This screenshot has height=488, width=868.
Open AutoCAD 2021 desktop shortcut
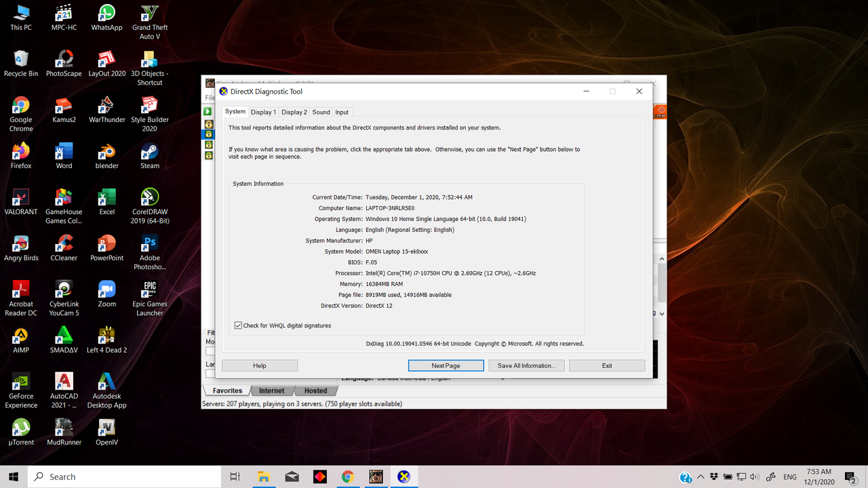tap(64, 390)
